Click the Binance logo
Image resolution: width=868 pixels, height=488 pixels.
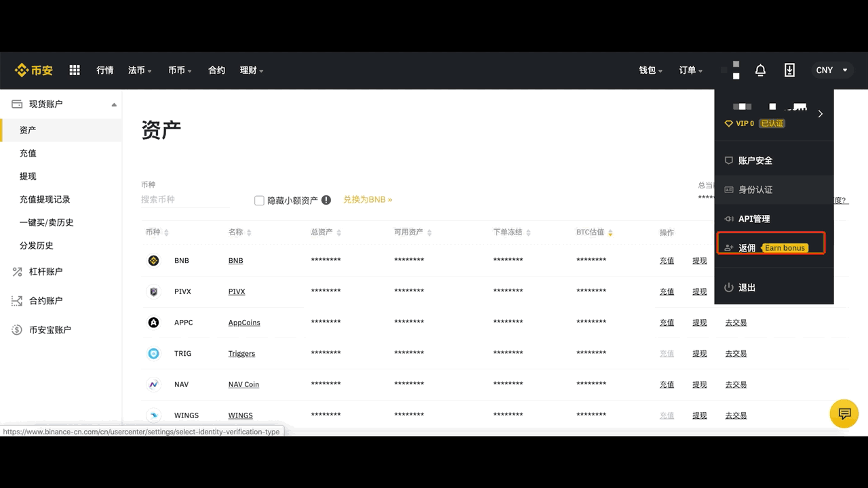click(x=34, y=70)
